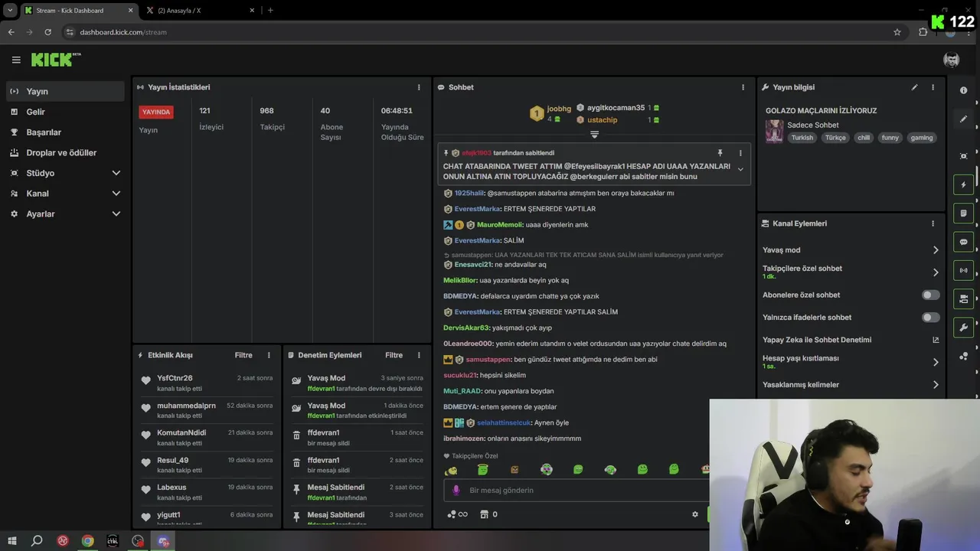Click the Sadece Sohbet category thumbnail

click(774, 131)
